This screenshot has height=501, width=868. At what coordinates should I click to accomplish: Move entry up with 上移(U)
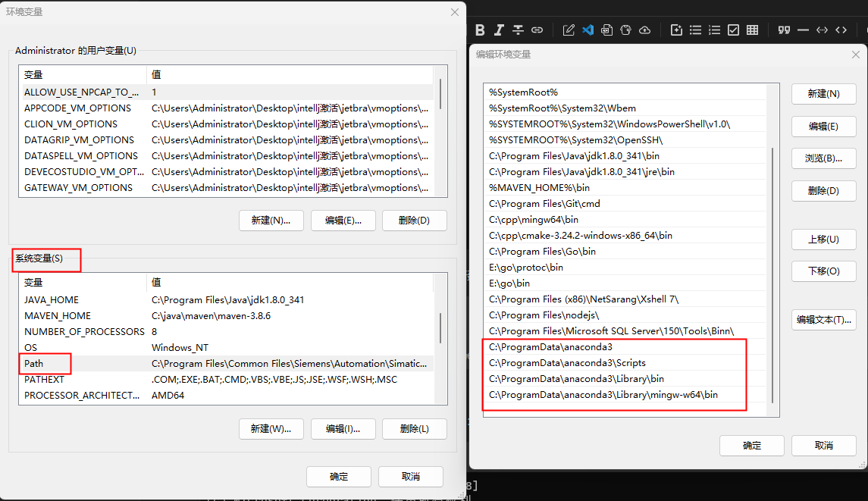[824, 240]
